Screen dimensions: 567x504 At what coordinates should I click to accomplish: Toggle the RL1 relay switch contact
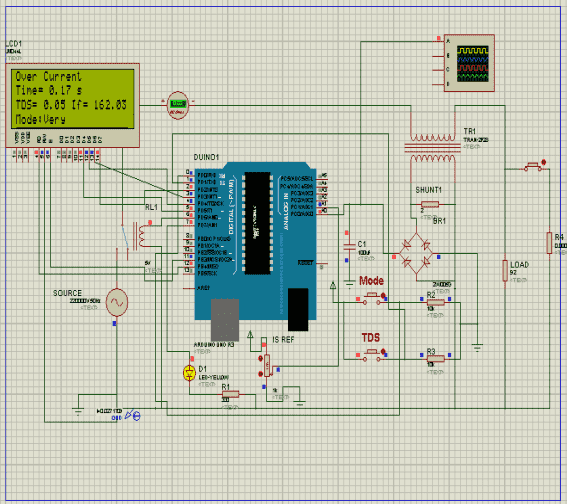125,237
